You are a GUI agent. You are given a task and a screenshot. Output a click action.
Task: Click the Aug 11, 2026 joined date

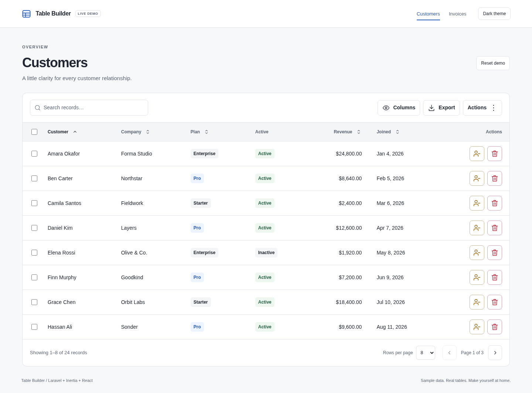click(392, 327)
